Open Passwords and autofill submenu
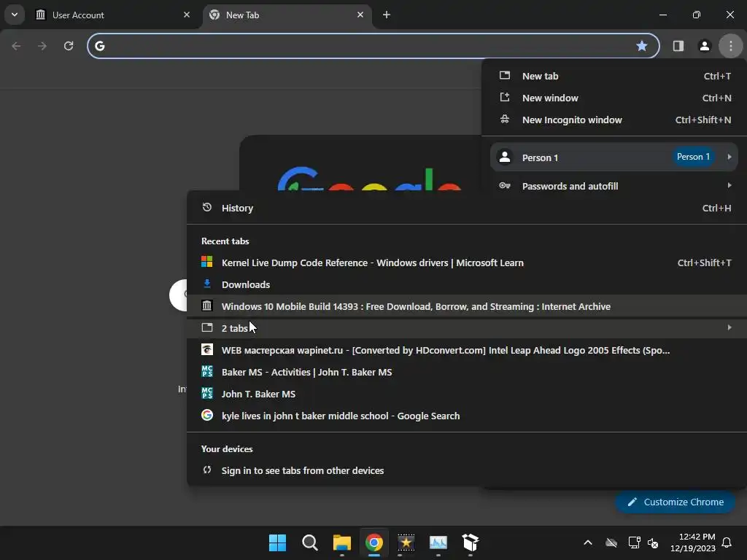Viewport: 747px width, 560px height. coord(614,186)
